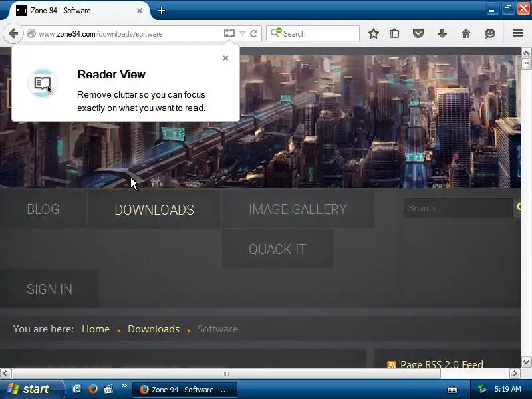Viewport: 532px width, 399px height.
Task: Click the site identity globe icon
Action: click(x=31, y=33)
